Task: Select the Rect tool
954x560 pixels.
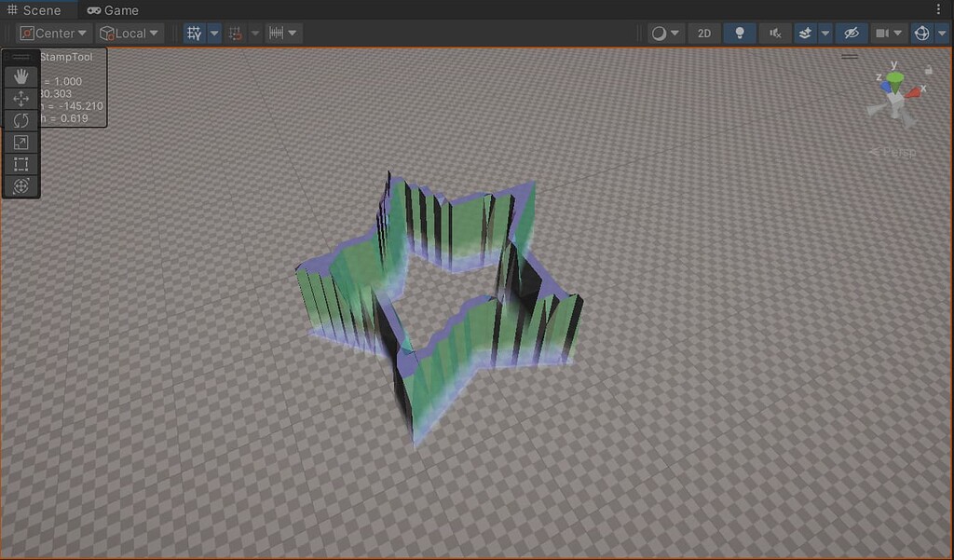Action: coord(20,164)
